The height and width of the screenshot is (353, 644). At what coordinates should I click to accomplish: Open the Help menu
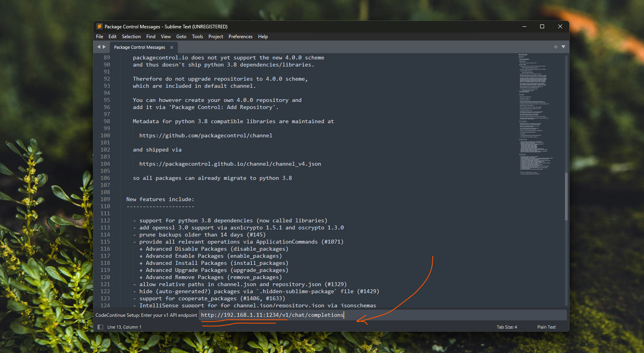(263, 37)
